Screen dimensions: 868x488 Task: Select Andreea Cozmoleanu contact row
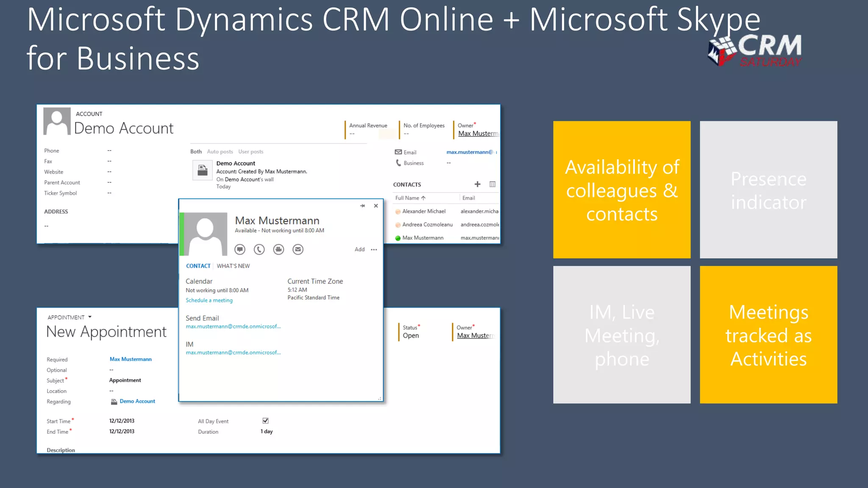[446, 225]
